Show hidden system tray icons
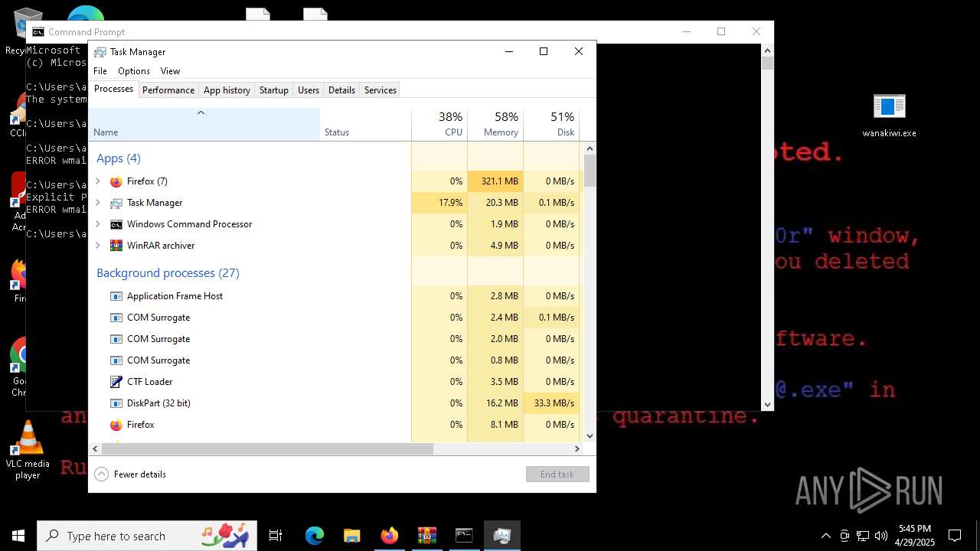Image resolution: width=980 pixels, height=551 pixels. [825, 536]
